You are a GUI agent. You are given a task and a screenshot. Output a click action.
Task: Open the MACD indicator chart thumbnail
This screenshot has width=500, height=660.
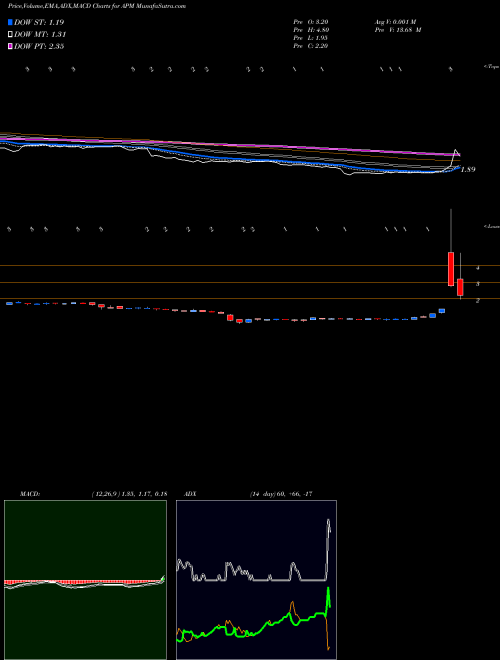point(85,580)
